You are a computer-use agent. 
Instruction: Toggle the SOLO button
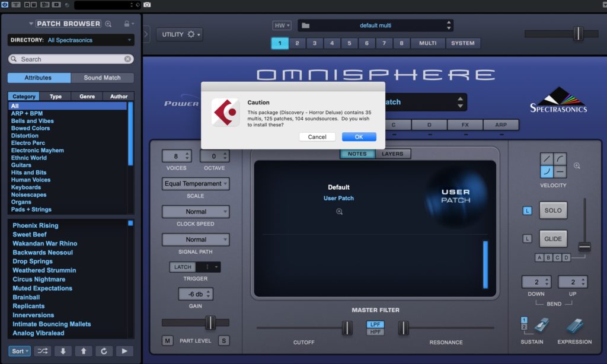point(553,210)
